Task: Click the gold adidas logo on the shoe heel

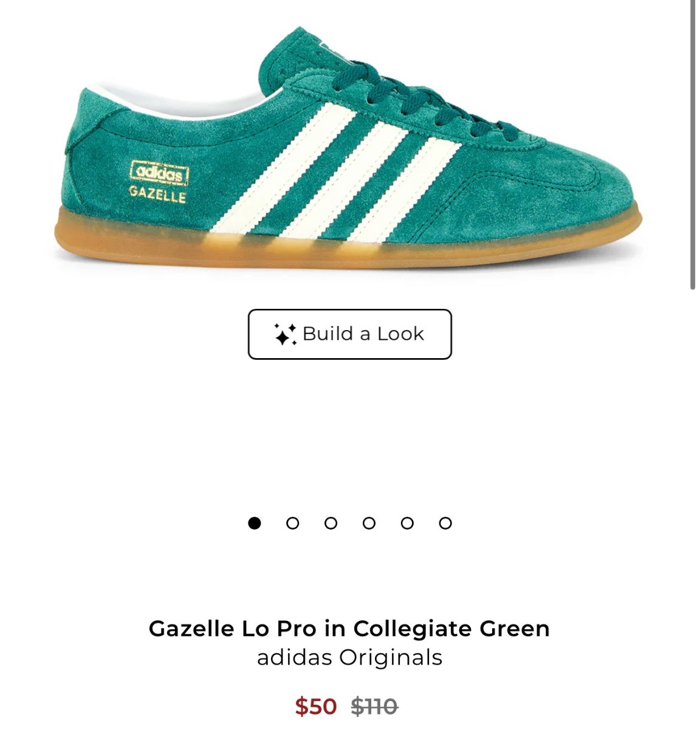Action: pos(160,173)
